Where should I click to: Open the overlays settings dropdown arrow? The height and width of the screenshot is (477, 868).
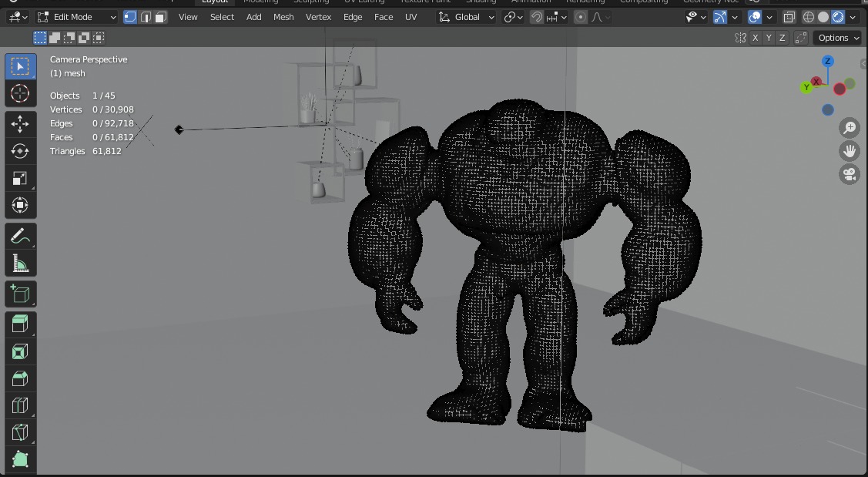(x=769, y=17)
